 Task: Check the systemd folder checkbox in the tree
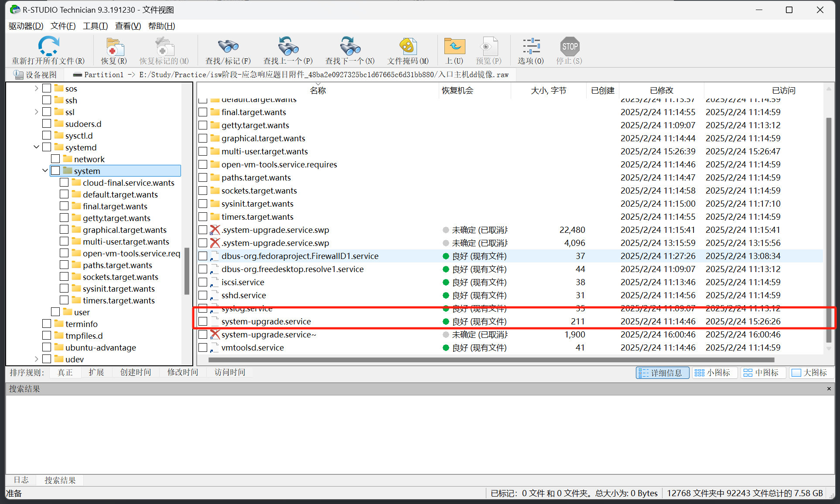coord(47,147)
